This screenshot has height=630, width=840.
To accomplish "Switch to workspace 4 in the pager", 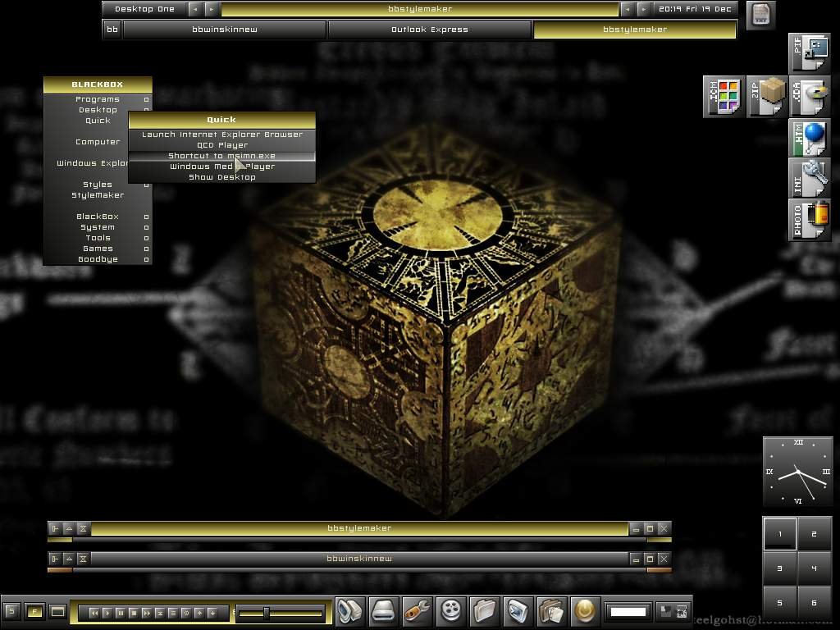I will point(815,568).
